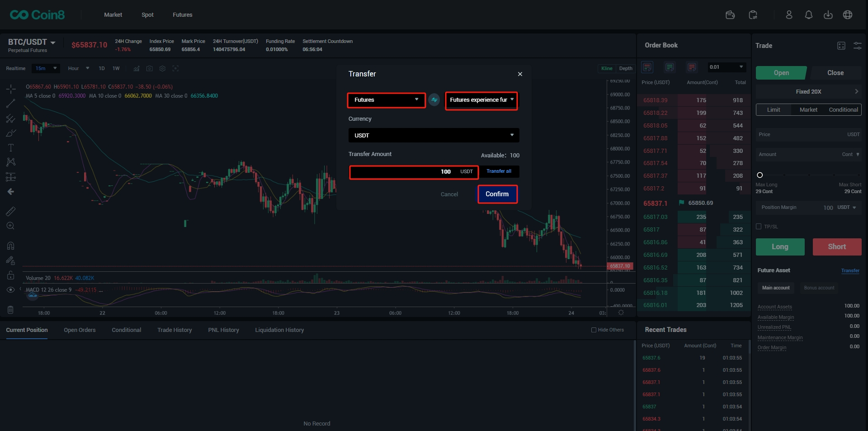Viewport: 868px width, 431px height.
Task: Select the text annotation tool
Action: click(11, 148)
